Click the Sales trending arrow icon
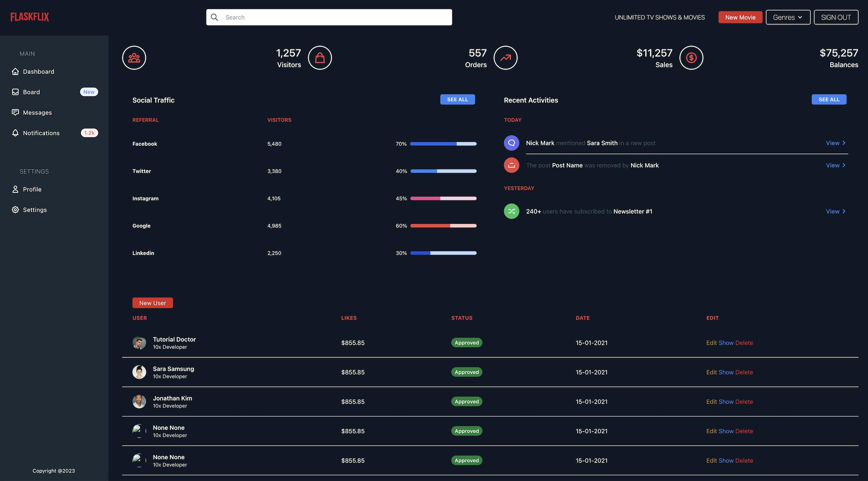Viewport: 868px width, 481px height. pyautogui.click(x=506, y=58)
